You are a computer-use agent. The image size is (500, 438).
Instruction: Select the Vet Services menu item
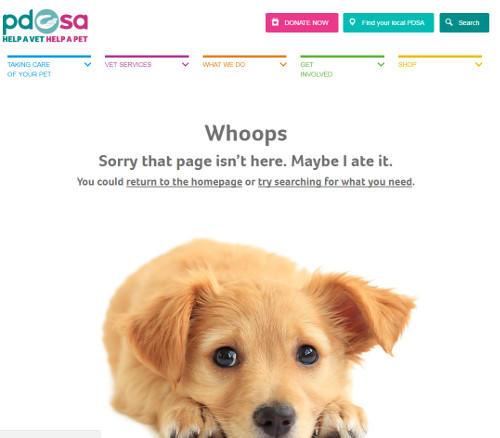tap(128, 65)
